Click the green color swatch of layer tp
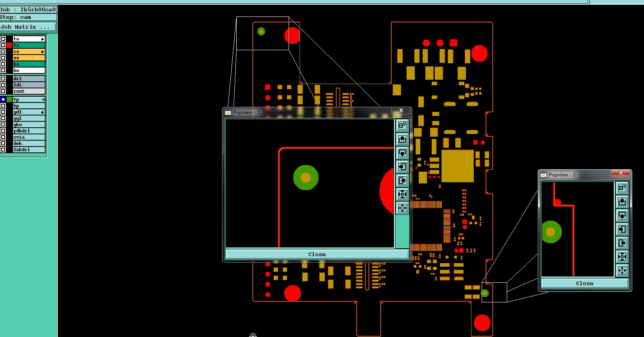This screenshot has height=337, width=644. (x=9, y=99)
